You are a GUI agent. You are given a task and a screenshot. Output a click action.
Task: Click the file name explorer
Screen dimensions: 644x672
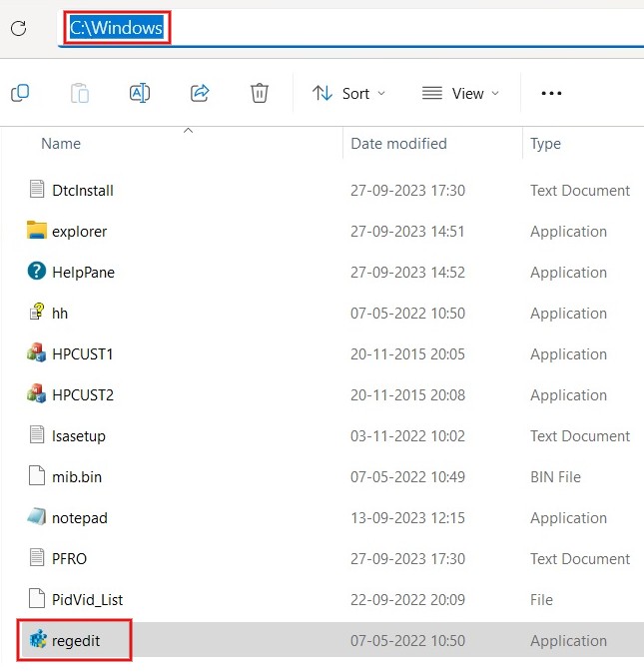point(79,232)
